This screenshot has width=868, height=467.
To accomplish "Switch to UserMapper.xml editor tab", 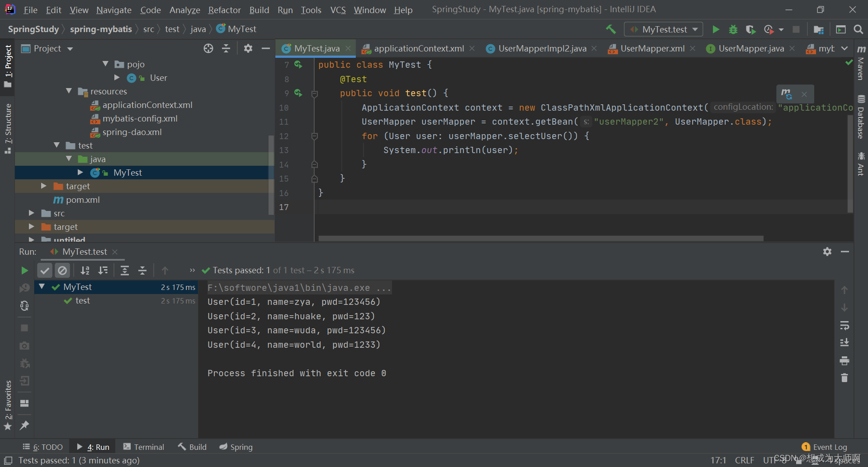I will click(x=652, y=48).
